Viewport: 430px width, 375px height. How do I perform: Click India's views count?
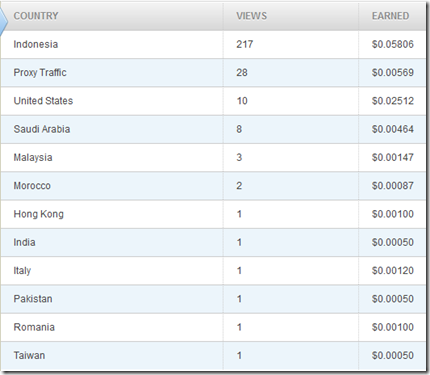[x=239, y=242]
